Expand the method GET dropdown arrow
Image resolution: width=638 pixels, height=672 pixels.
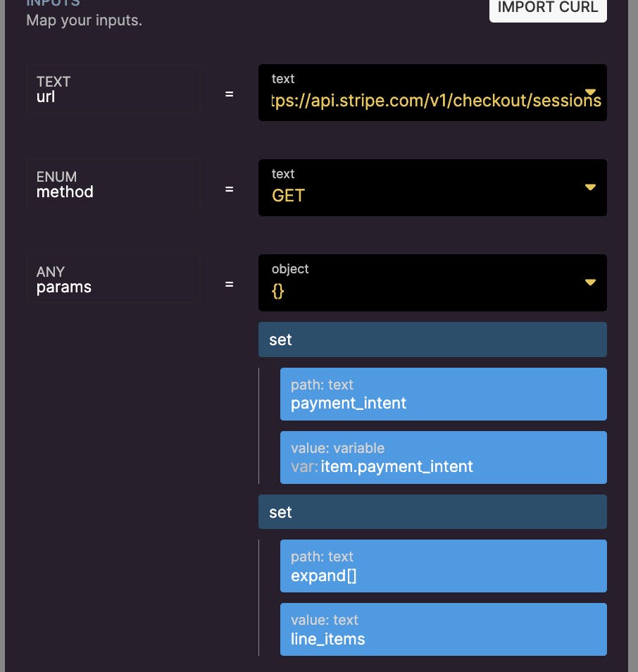(590, 187)
